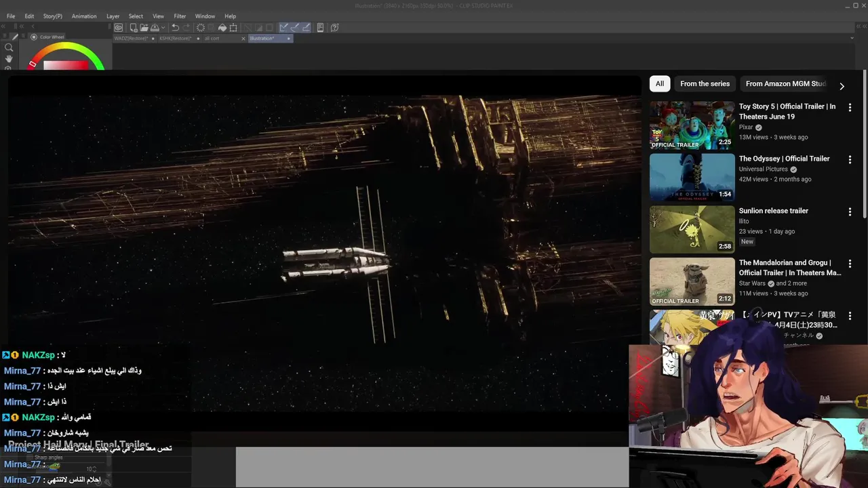The height and width of the screenshot is (488, 868).
Task: Select the From Amazon MGM Studios chip
Action: (785, 84)
